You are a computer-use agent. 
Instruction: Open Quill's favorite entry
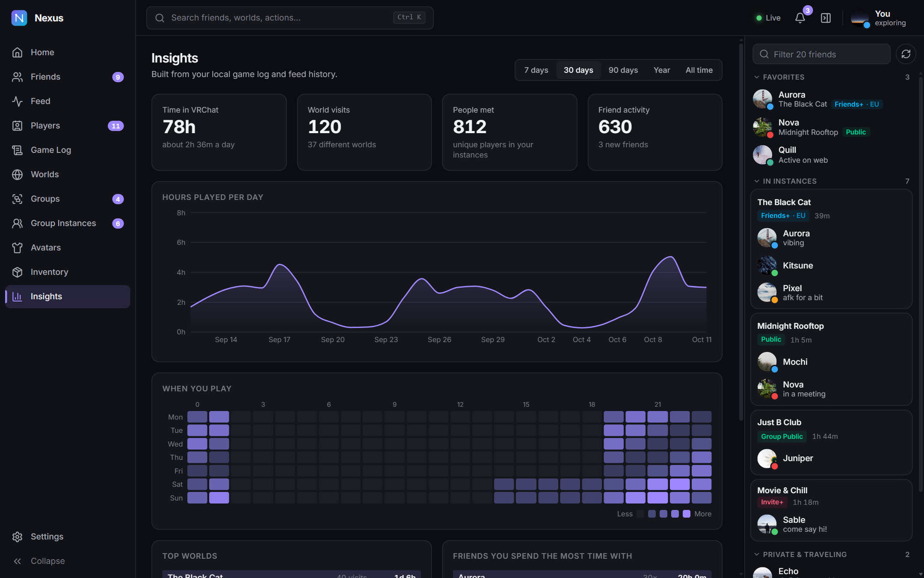832,155
